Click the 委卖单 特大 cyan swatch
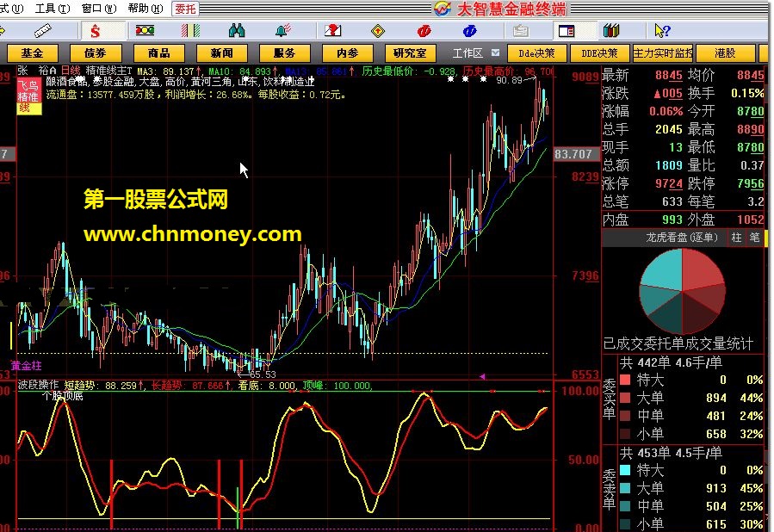The width and height of the screenshot is (774, 532). (625, 470)
